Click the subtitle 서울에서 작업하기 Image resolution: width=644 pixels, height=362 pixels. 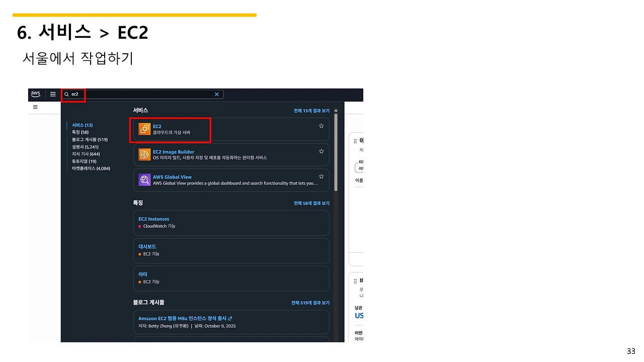coord(78,58)
